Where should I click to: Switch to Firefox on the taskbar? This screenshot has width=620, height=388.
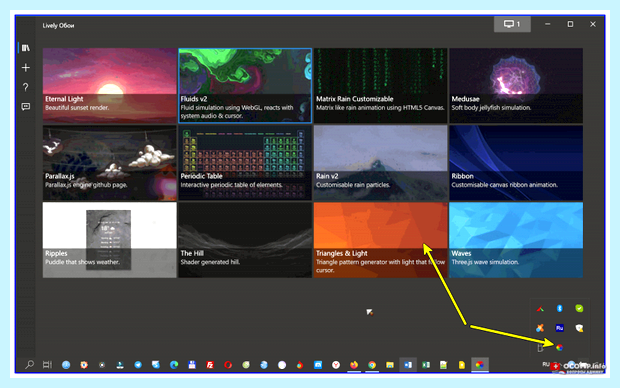(x=354, y=365)
